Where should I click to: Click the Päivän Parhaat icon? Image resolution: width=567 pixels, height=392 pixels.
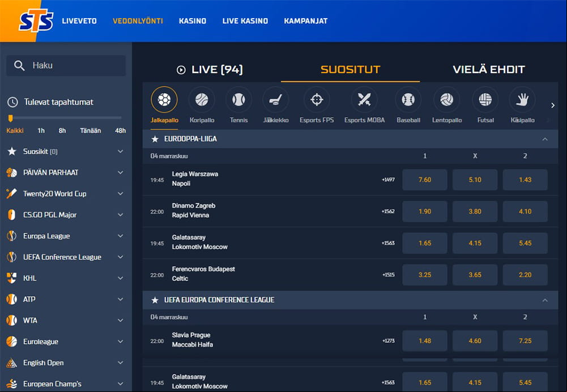[x=11, y=173]
